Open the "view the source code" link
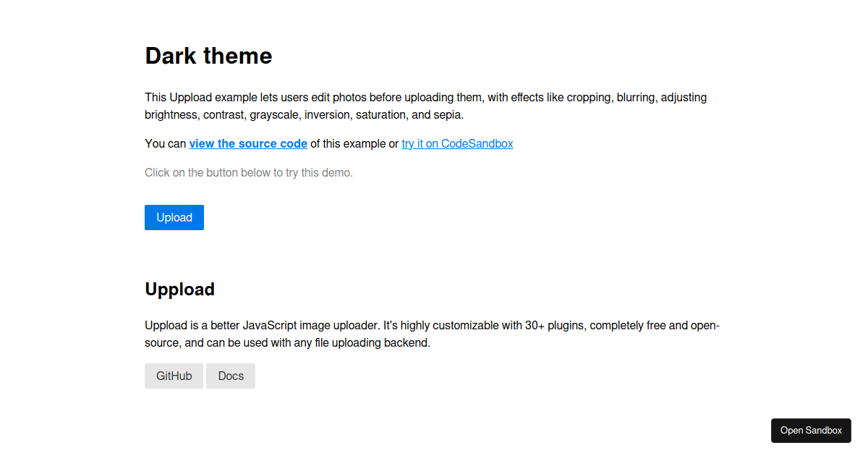Screen dimensions: 868x456 (248, 143)
